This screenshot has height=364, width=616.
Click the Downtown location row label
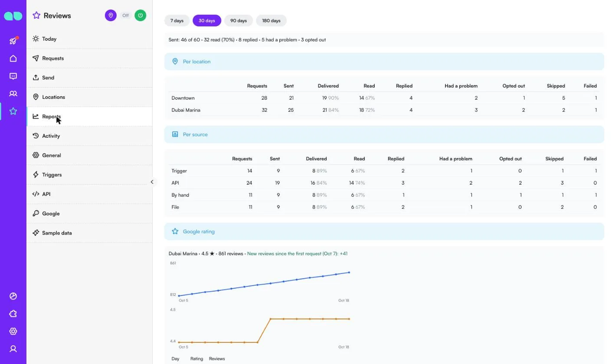click(183, 98)
